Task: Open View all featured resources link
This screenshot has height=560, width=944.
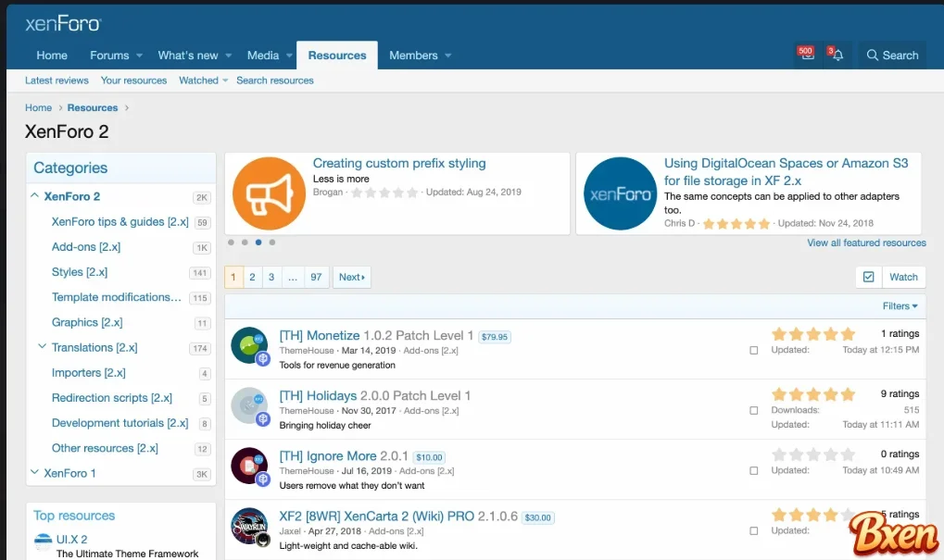Action: pos(866,243)
